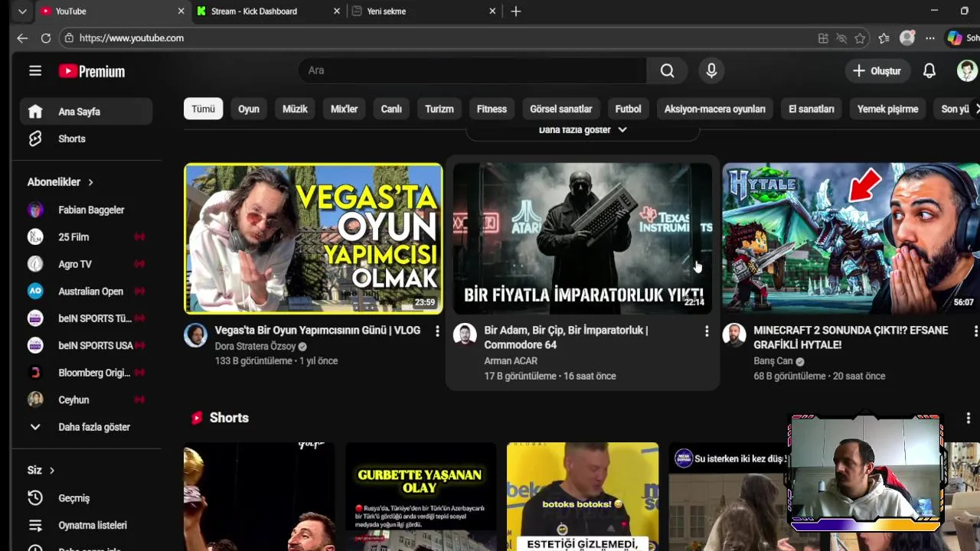Open the beIN SPORTS USA subscription
Image resolution: width=980 pixels, height=551 pixels.
pos(86,346)
